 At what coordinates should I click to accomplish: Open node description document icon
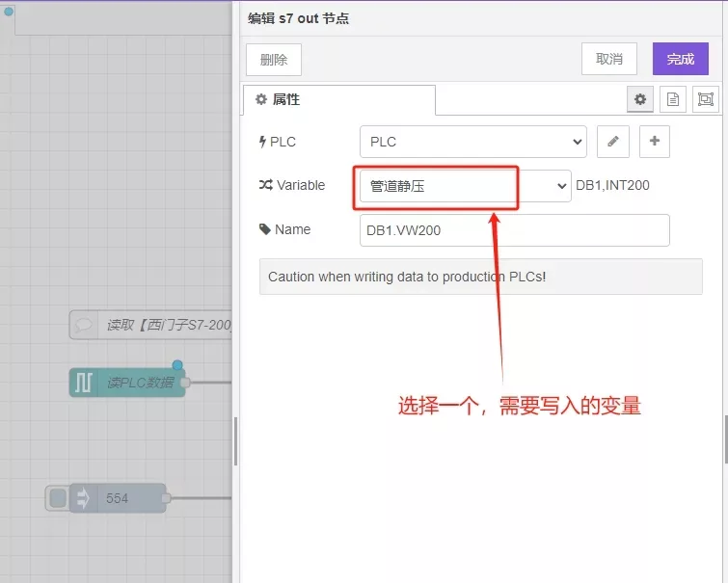pos(673,99)
